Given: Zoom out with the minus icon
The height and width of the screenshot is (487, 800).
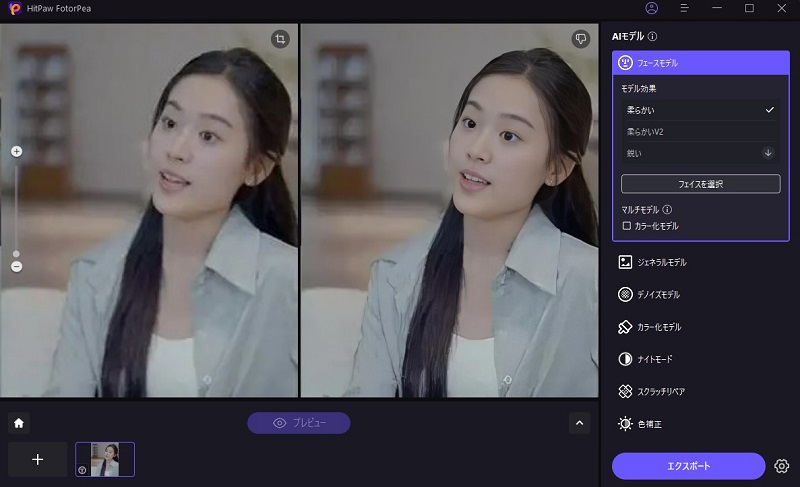Looking at the screenshot, I should pos(16,266).
